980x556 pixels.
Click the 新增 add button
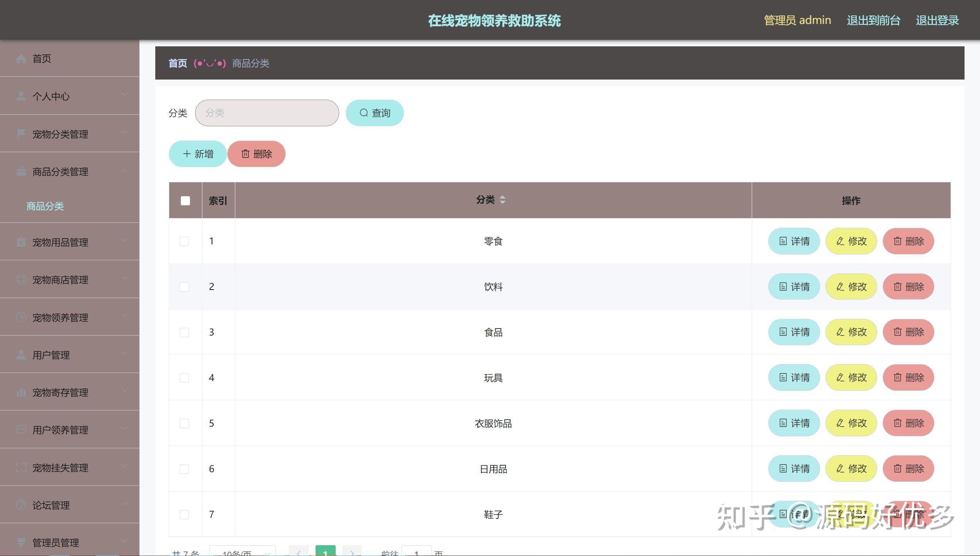click(198, 154)
